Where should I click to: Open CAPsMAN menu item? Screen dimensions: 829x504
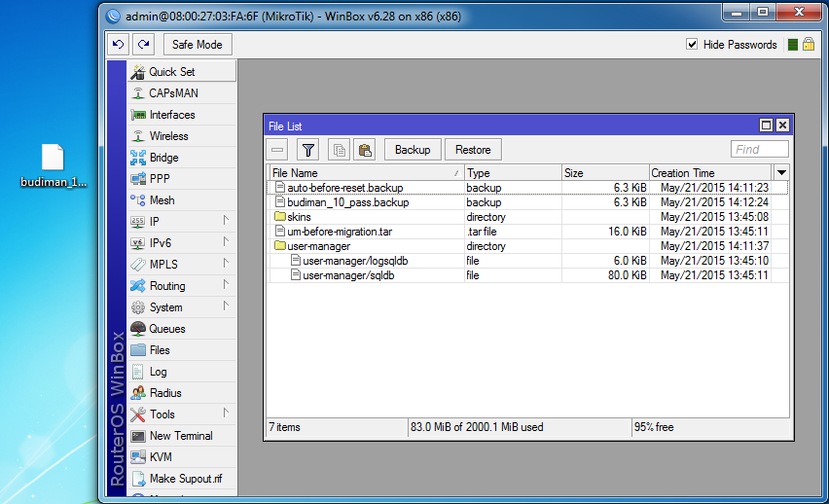pyautogui.click(x=182, y=93)
